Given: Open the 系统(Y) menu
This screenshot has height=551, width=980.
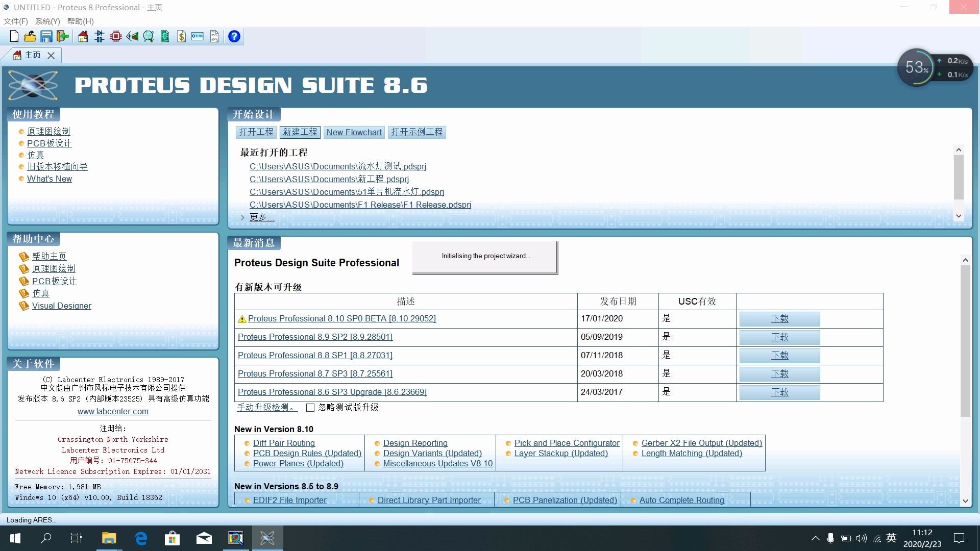Looking at the screenshot, I should (x=47, y=21).
